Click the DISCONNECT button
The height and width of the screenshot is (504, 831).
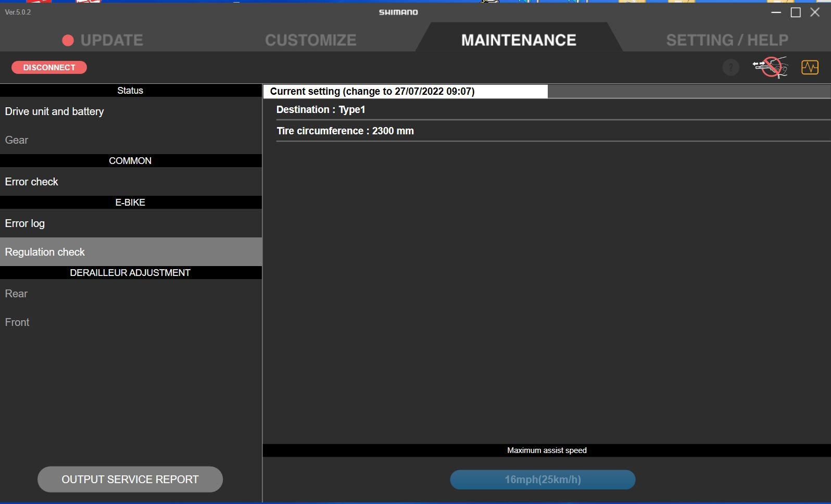49,67
